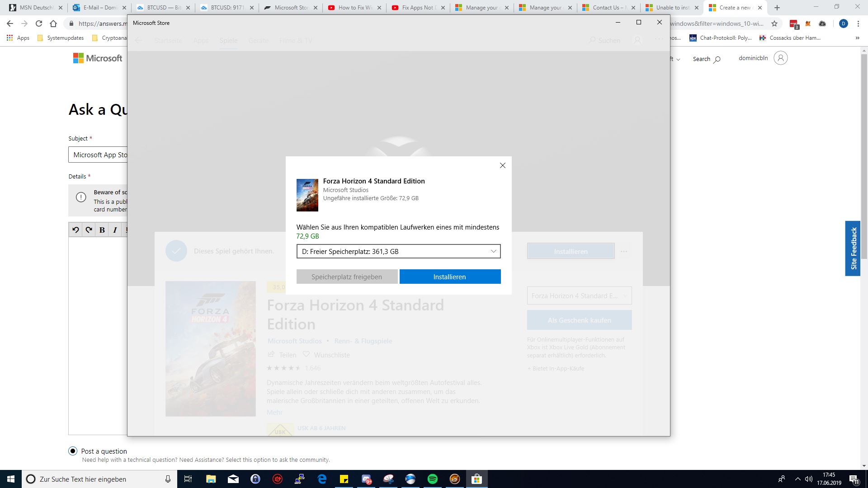
Task: Reload the Chrome page
Action: click(x=39, y=23)
